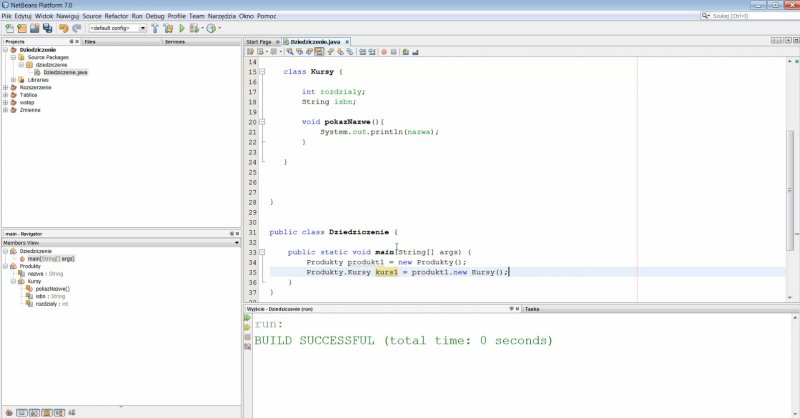
Task: Run the project with green play icon
Action: (182, 28)
